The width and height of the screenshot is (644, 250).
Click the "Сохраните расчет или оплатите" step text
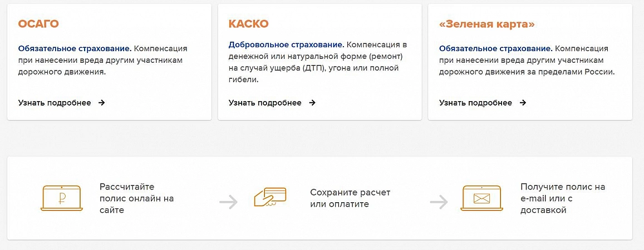pyautogui.click(x=350, y=198)
